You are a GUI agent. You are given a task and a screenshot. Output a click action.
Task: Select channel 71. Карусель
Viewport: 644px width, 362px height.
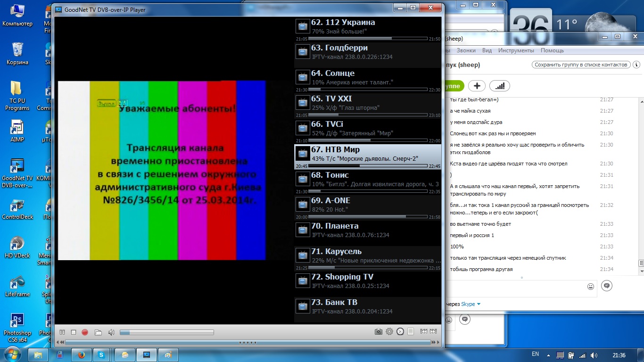click(368, 258)
